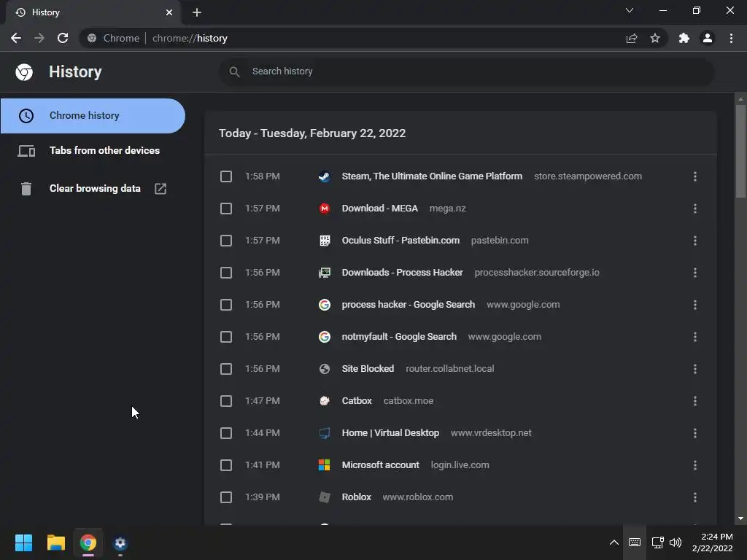This screenshot has height=560, width=747.
Task: Open the Extensions puzzle icon
Action: point(684,38)
